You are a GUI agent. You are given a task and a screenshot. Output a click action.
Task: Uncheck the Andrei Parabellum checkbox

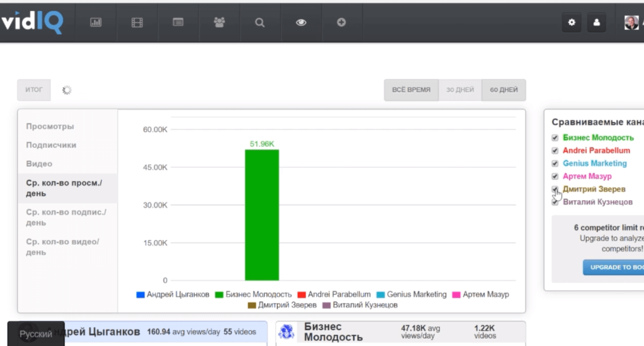pos(555,151)
